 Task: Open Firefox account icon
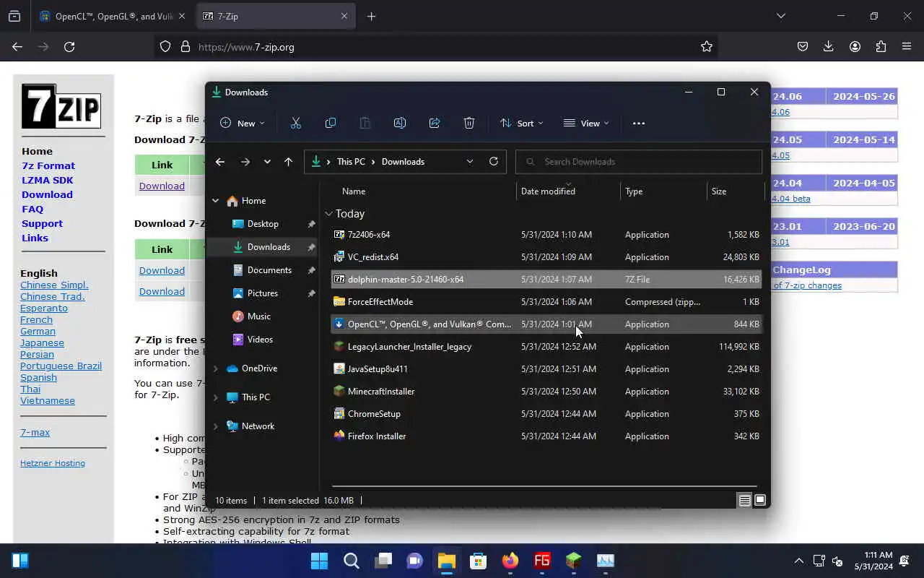coord(855,47)
